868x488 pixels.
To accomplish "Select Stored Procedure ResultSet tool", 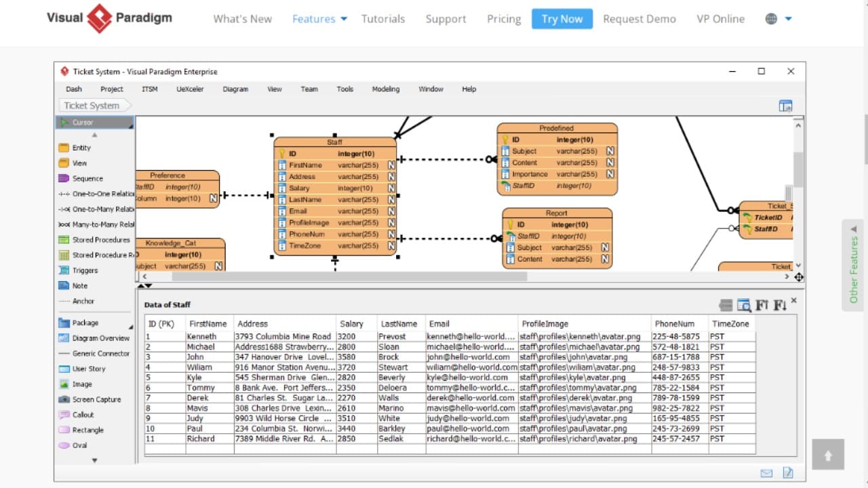I will [x=96, y=256].
